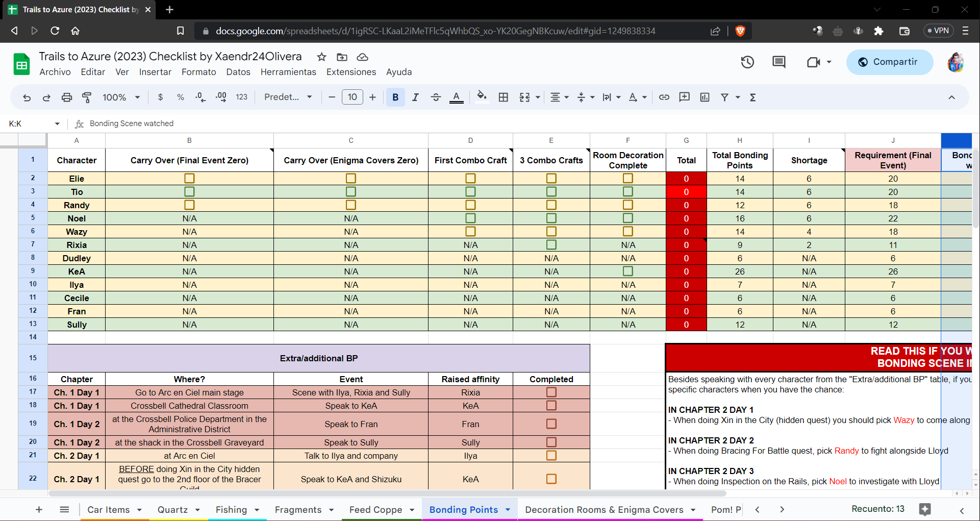Viewport: 980px width, 521px height.
Task: Click the Redo arrow in the toolbar
Action: point(46,97)
